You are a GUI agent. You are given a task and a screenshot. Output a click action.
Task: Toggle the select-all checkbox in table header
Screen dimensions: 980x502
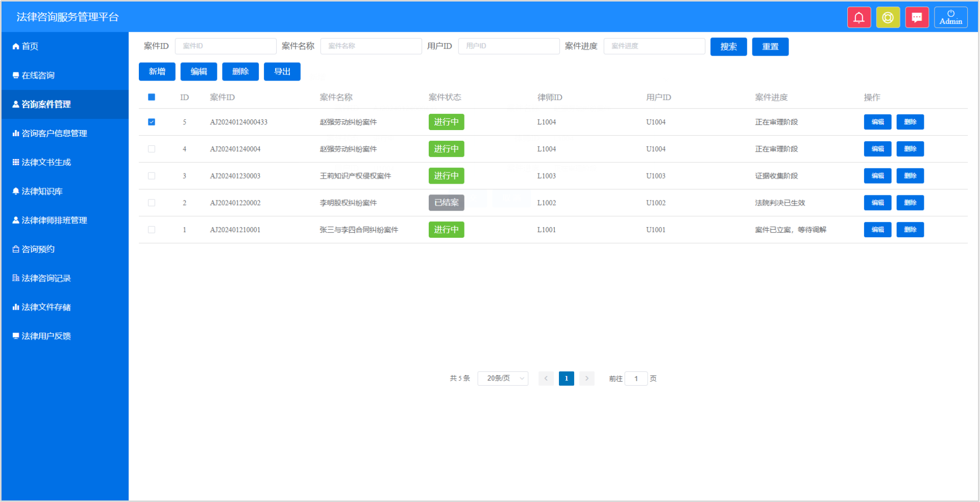tap(152, 97)
